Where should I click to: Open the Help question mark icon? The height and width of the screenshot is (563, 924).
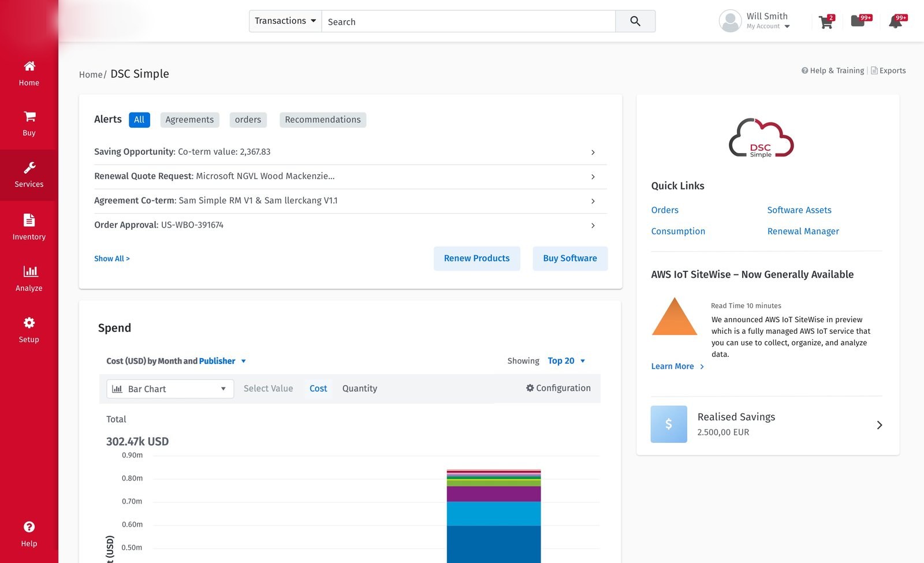(x=29, y=527)
